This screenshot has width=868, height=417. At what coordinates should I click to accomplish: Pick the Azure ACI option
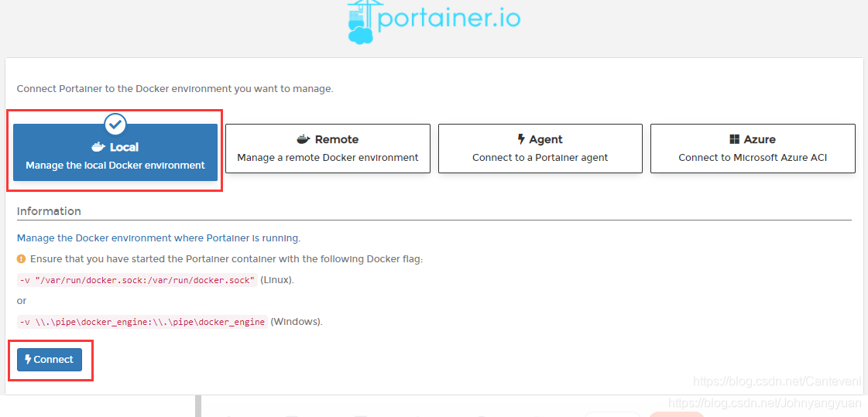coord(753,149)
